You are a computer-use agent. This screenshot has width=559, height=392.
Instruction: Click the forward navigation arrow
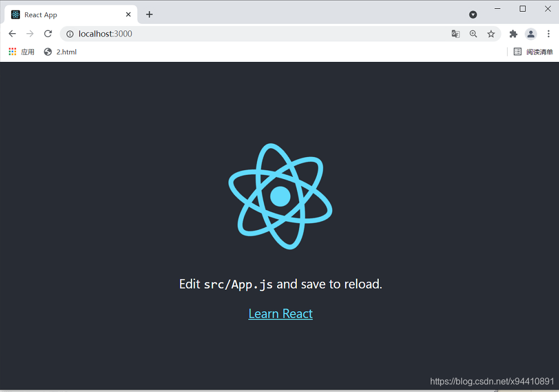[30, 34]
